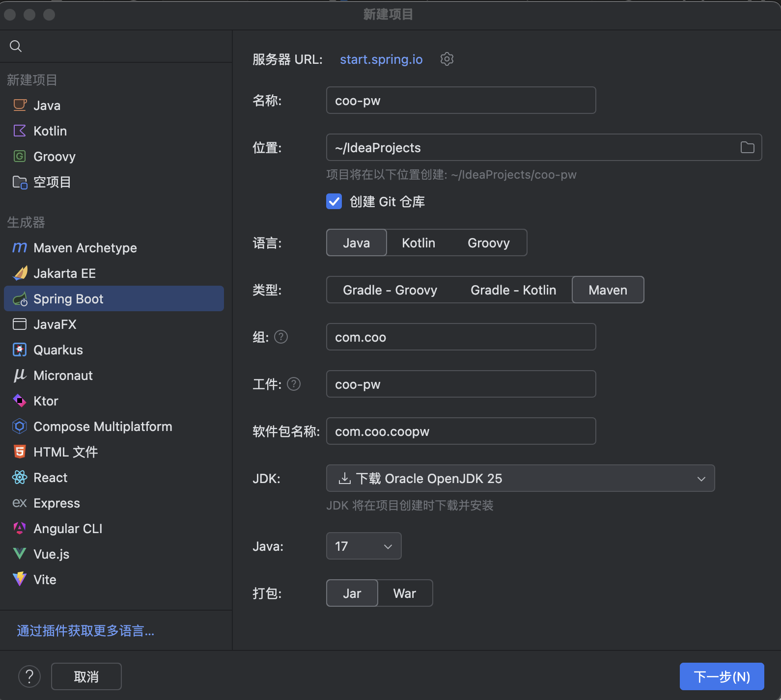This screenshot has height=700, width=781.
Task: Click the 软件包名称 field com.coo.coopw
Action: tap(461, 431)
